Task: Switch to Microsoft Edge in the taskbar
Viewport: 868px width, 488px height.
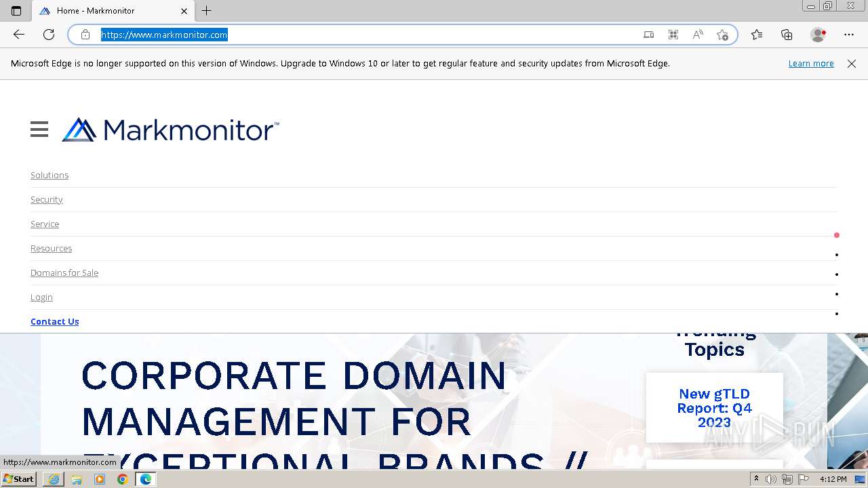Action: click(x=146, y=479)
